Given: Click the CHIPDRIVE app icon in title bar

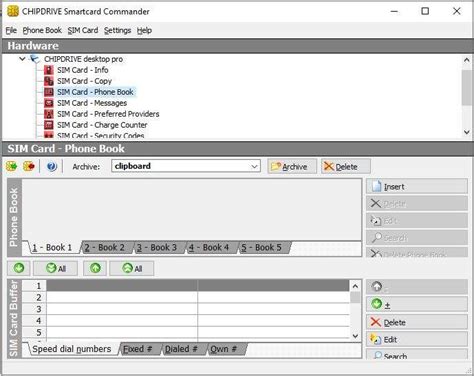Looking at the screenshot, I should tap(13, 11).
